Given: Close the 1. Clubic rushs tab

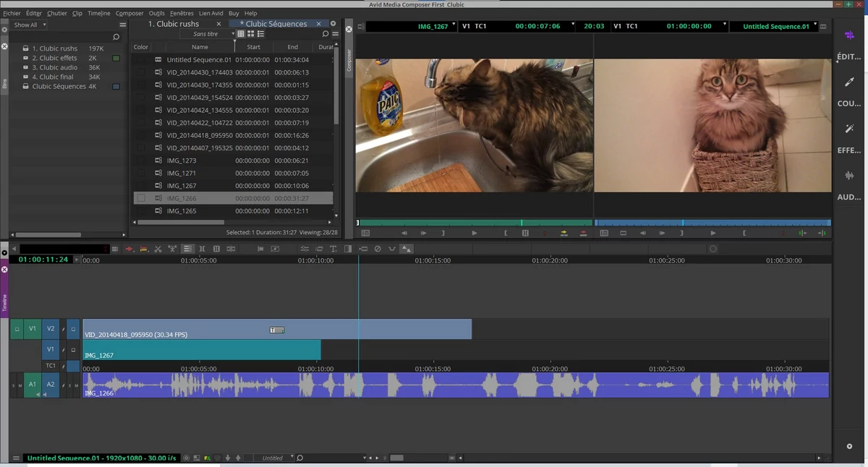Looking at the screenshot, I should pyautogui.click(x=218, y=24).
